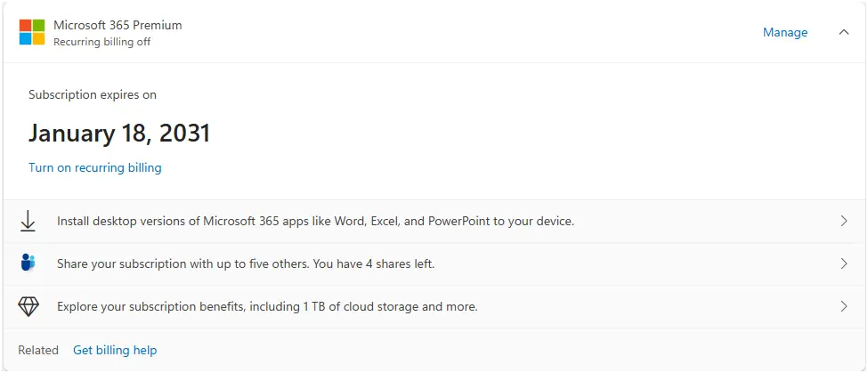Click the Microsoft 365 Premium title
This screenshot has width=868, height=373.
point(118,25)
